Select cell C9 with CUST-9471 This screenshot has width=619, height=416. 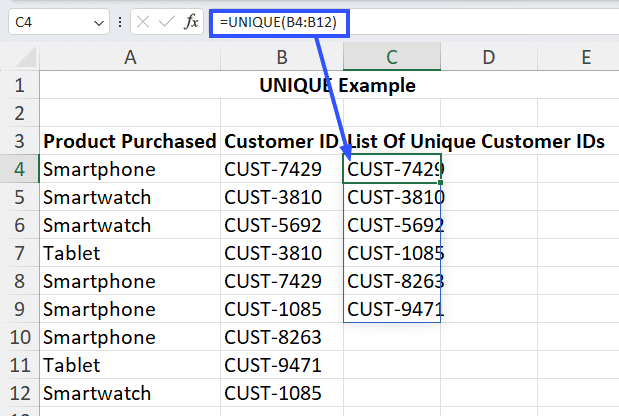[392, 309]
